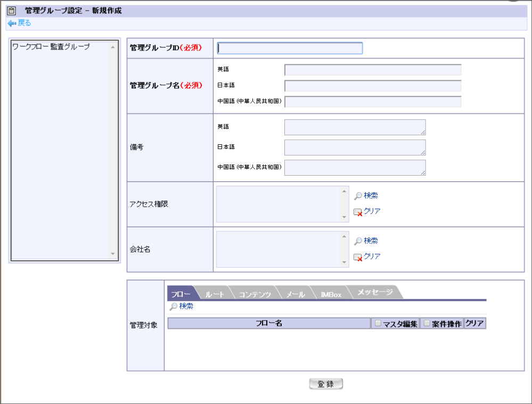The height and width of the screenshot is (404, 532).
Task: Click 備考 中国語 textarea
Action: point(355,168)
